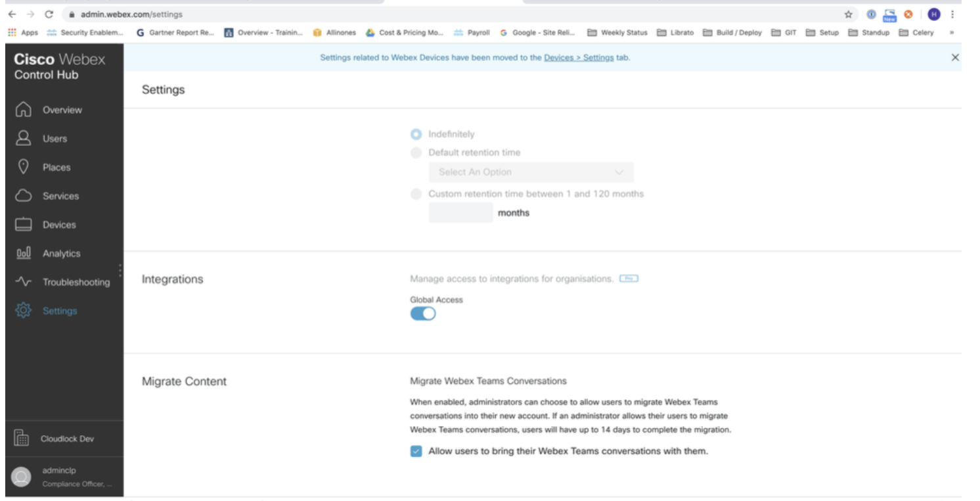980x501 pixels.
Task: Open the Cloudlock Dev organisation entry
Action: [x=64, y=439]
